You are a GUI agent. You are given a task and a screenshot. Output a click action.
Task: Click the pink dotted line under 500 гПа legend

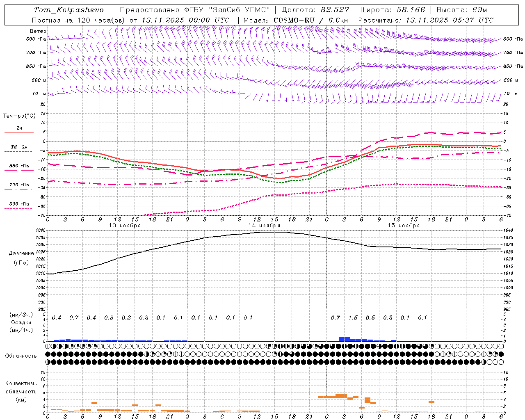tap(18, 208)
